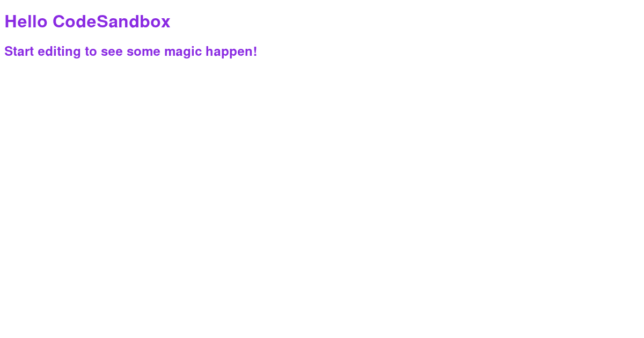Image resolution: width=644 pixels, height=338 pixels.
Task: Click the word "Hello" in the heading
Action: [x=26, y=21]
